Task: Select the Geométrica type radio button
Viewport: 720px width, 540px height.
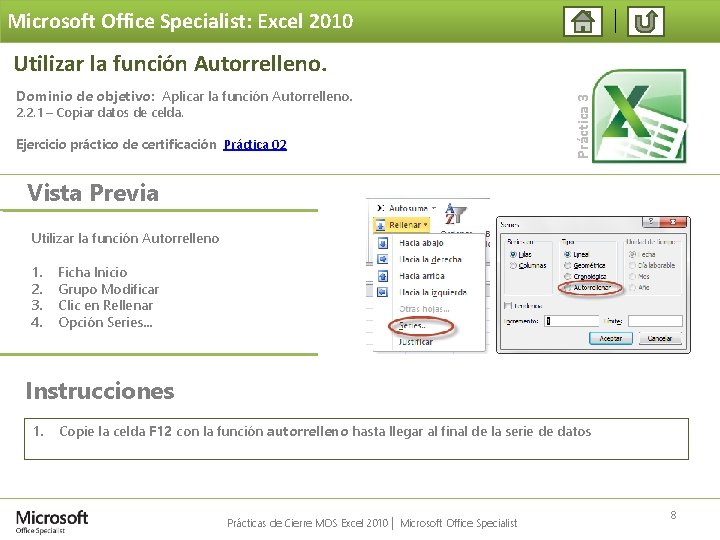Action: pos(568,265)
